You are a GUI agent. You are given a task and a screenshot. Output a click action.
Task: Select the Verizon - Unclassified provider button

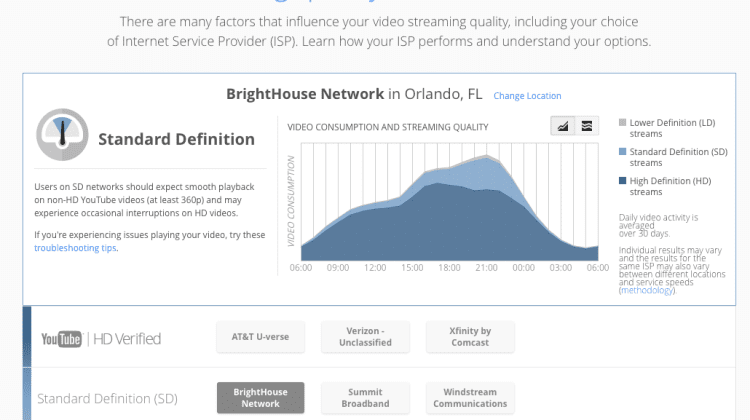[365, 337]
